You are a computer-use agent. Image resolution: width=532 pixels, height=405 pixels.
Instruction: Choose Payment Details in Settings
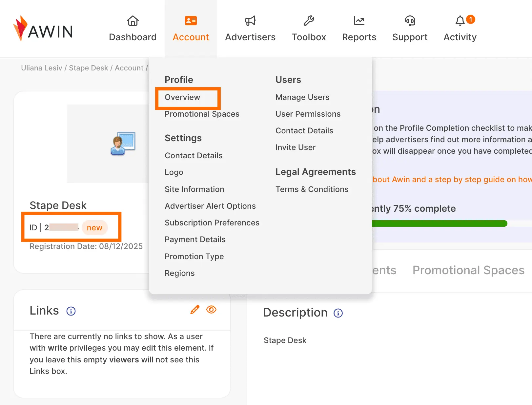pyautogui.click(x=195, y=240)
